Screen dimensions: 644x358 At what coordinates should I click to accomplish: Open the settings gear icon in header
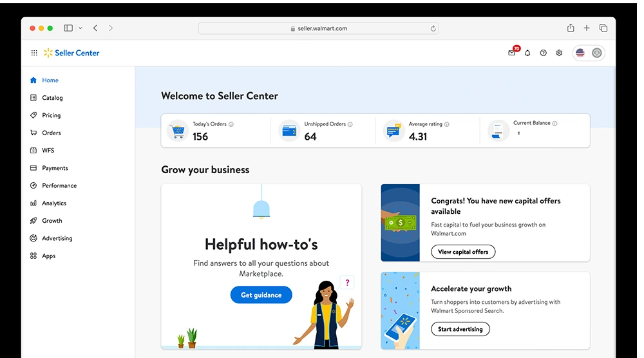pos(559,53)
